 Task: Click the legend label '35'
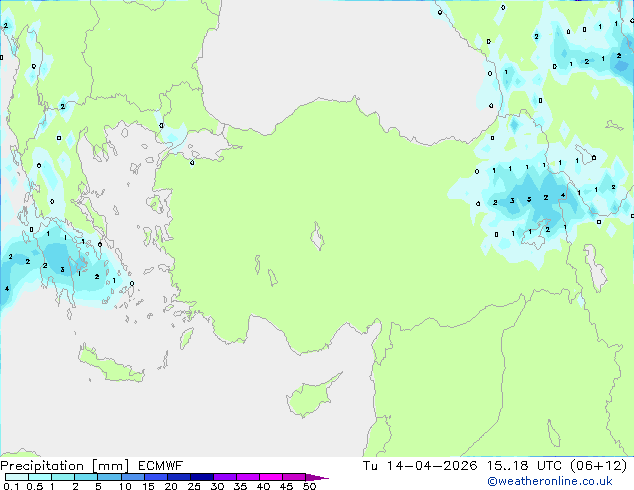point(240,486)
